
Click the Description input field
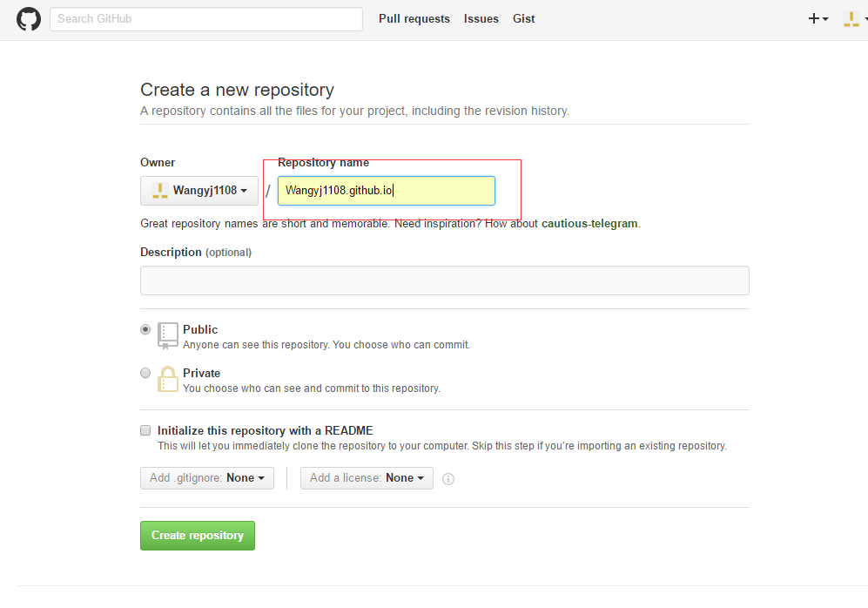(x=445, y=280)
